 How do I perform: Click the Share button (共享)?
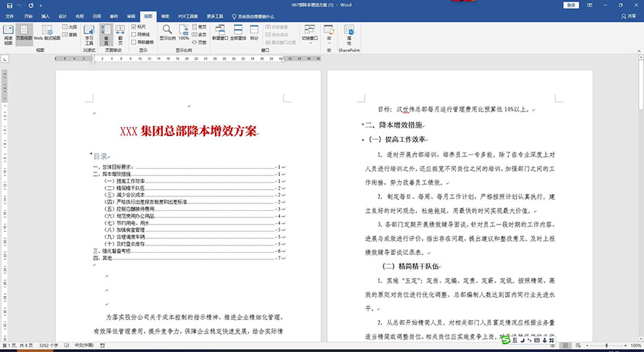pyautogui.click(x=629, y=17)
